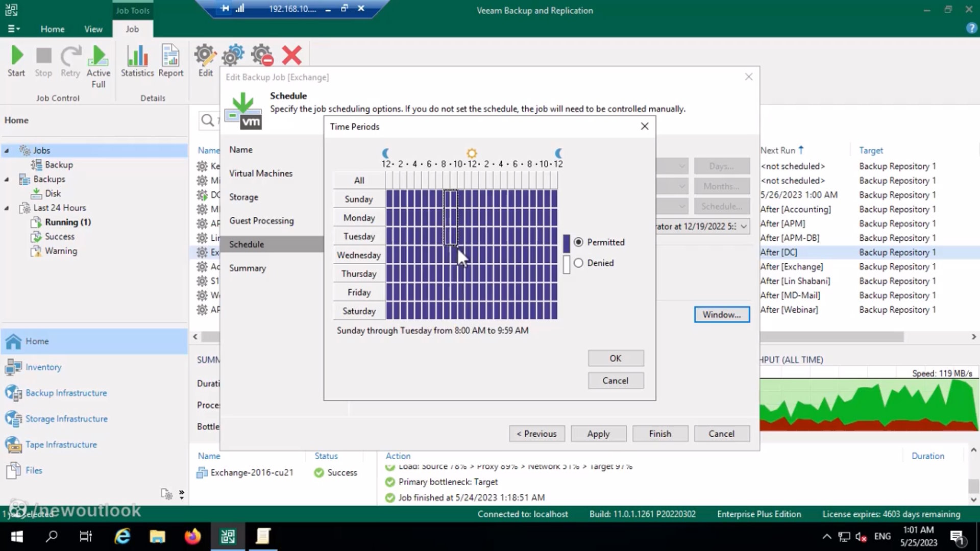980x551 pixels.
Task: Select the Denied radio button
Action: (578, 263)
